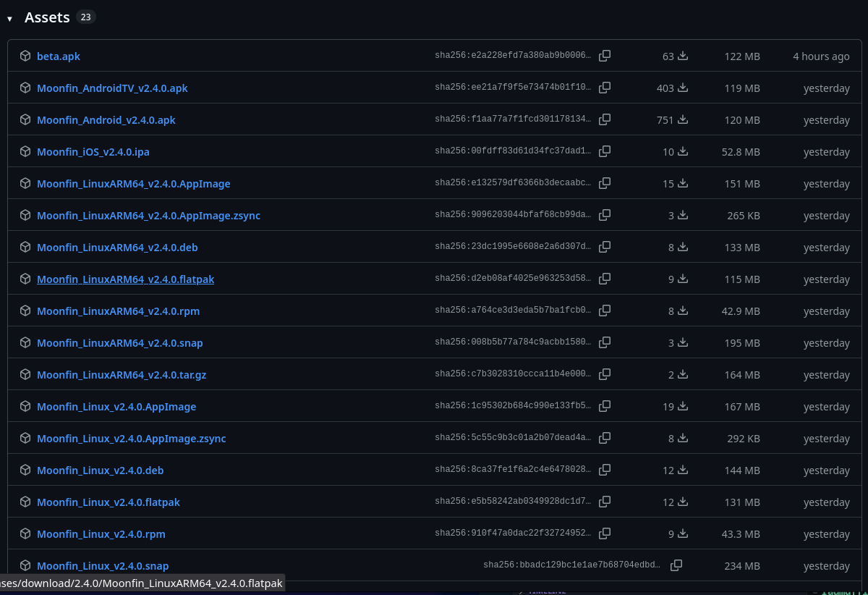Screen dimensions: 868x595
Task: Copy the Moonfin_iOS_v2.4.0.ipa checksum
Action: [x=605, y=151]
